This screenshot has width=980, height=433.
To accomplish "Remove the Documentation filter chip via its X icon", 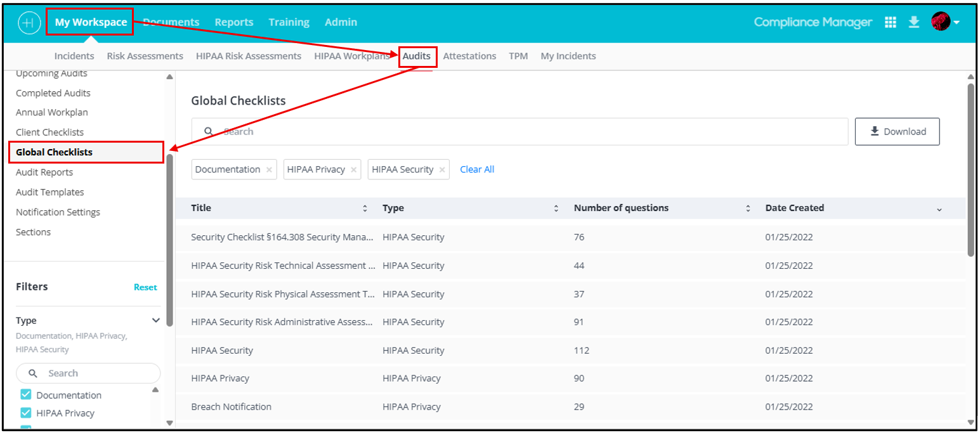I will pos(269,169).
